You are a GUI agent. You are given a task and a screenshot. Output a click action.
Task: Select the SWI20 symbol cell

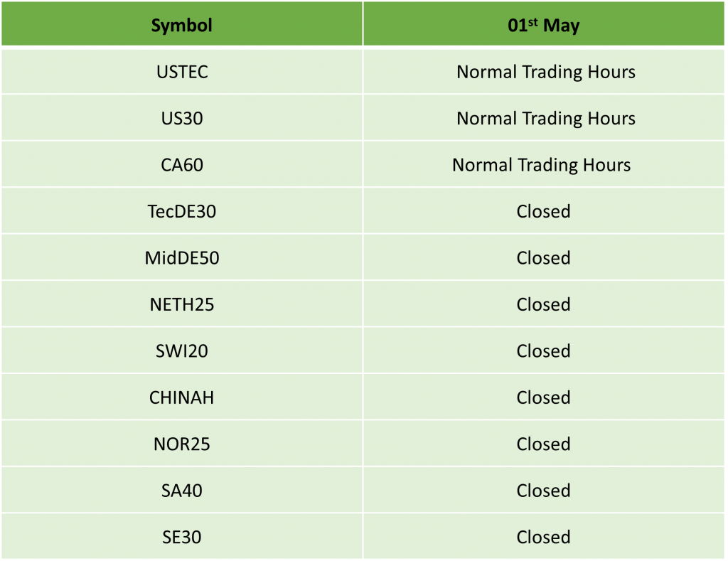coord(182,351)
